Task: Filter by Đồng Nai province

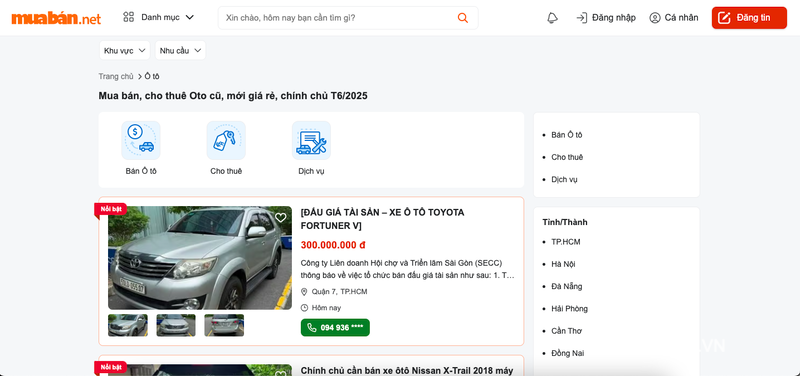Action: point(568,353)
